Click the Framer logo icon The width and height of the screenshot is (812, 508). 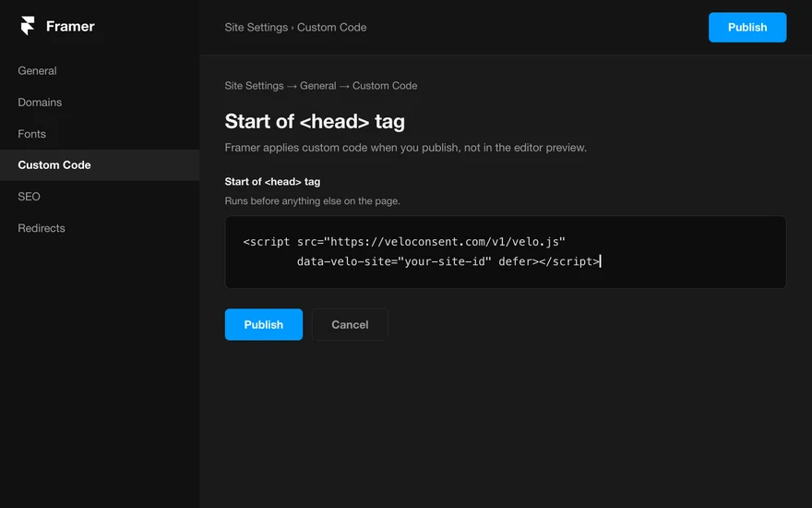pos(28,26)
